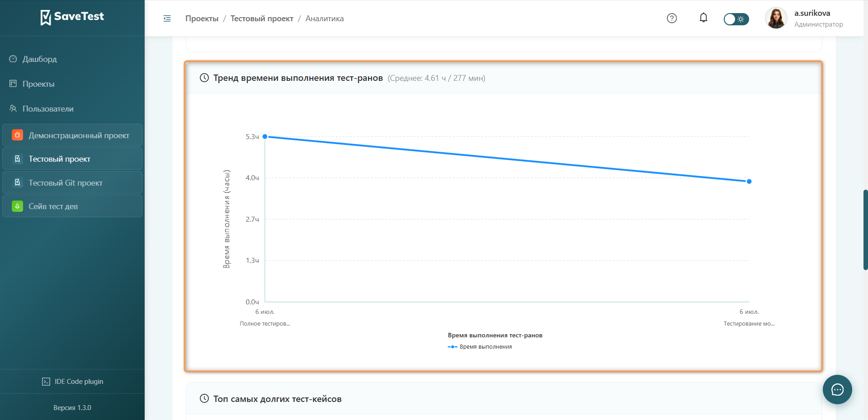
Task: Open the chat support bubble
Action: [x=837, y=389]
